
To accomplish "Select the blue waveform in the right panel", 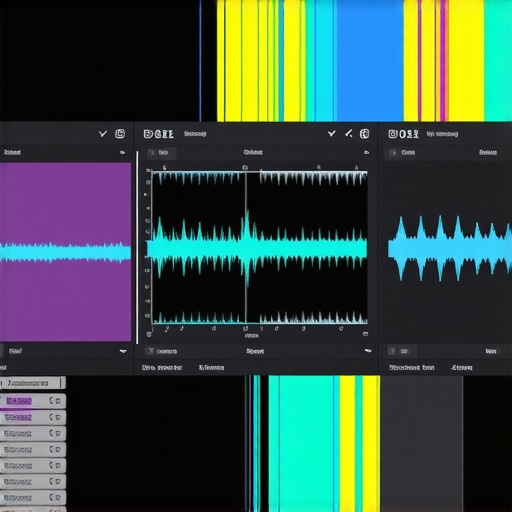I will [450, 248].
